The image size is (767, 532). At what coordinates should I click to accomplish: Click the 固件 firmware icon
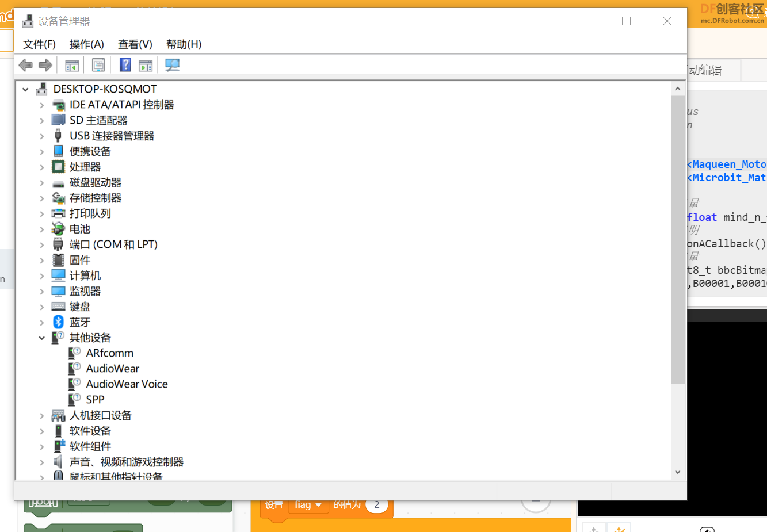pos(58,260)
